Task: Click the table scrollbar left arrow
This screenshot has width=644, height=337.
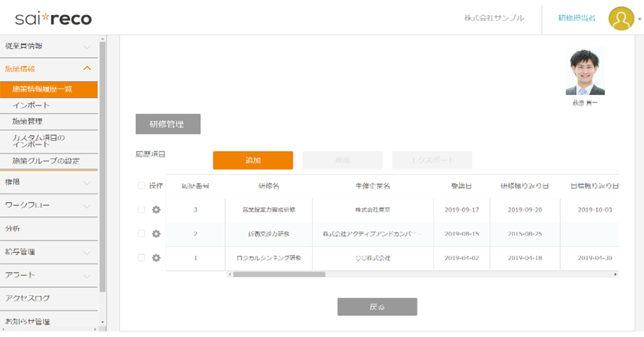Action: click(229, 274)
